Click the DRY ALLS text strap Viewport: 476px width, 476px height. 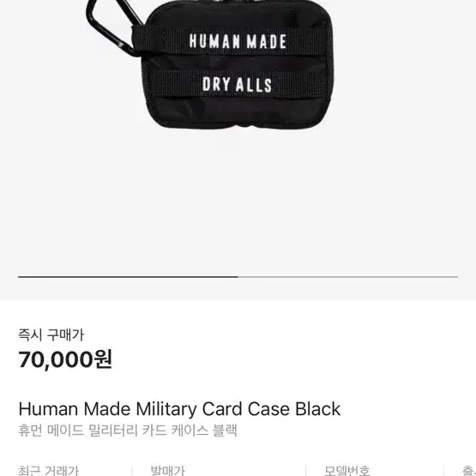(237, 84)
